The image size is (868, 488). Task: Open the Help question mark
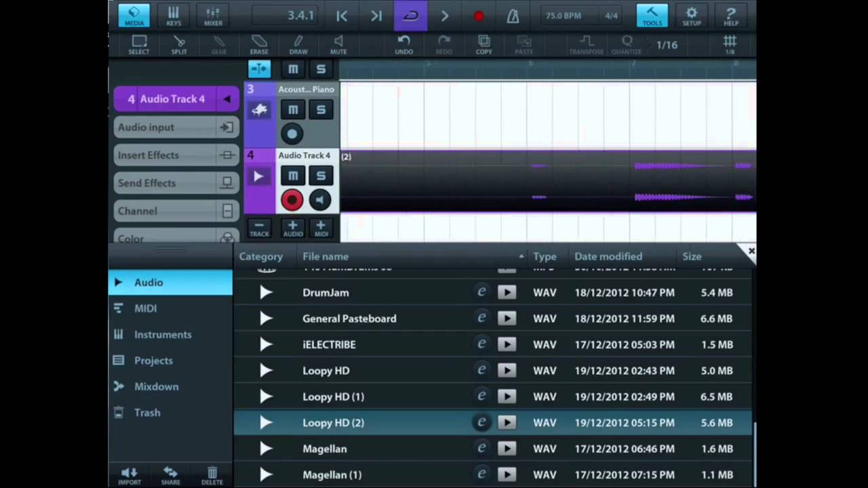(x=731, y=16)
